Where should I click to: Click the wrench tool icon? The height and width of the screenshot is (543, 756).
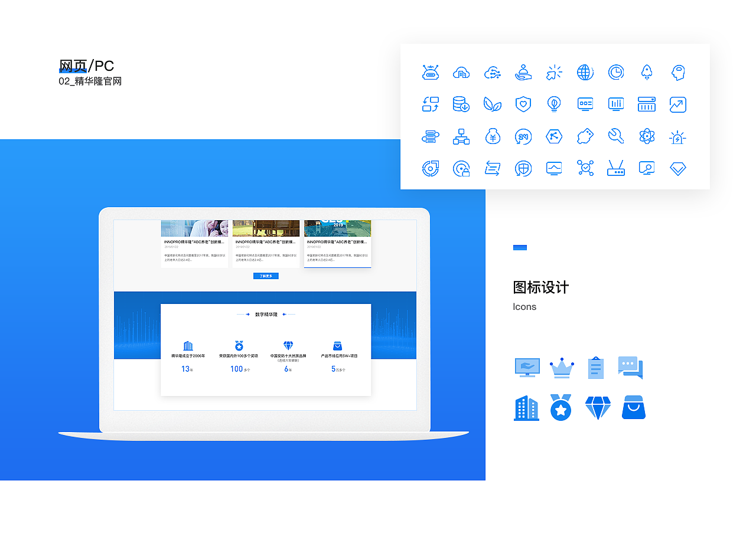[616, 136]
